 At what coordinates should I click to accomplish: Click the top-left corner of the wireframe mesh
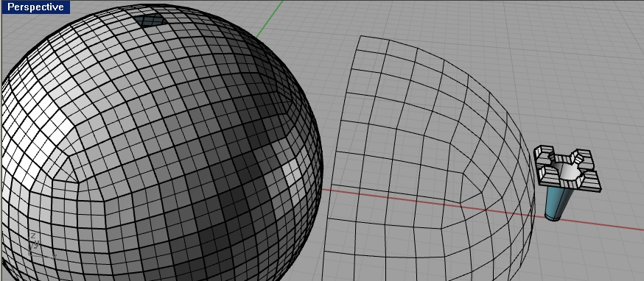point(360,36)
